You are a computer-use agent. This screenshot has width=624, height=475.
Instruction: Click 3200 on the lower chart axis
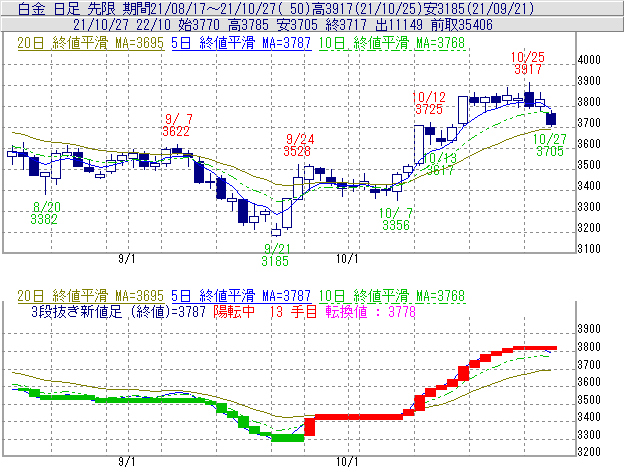click(x=589, y=452)
